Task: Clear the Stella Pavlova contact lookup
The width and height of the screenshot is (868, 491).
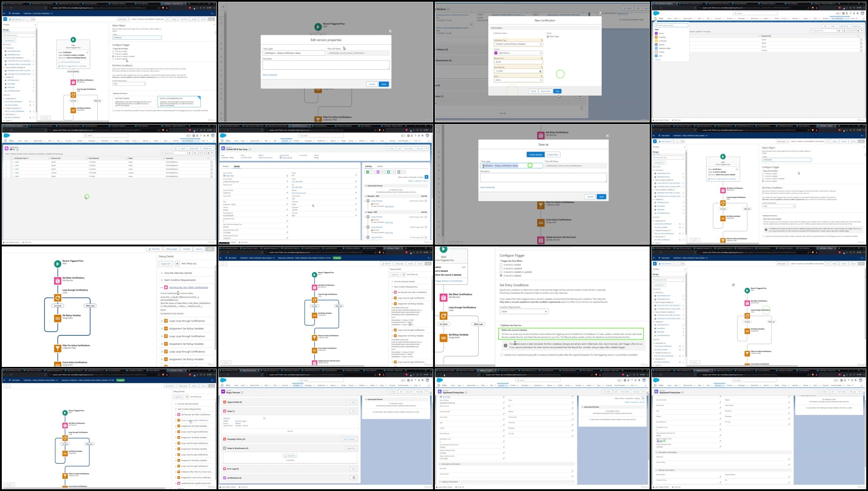Action: coord(540,53)
